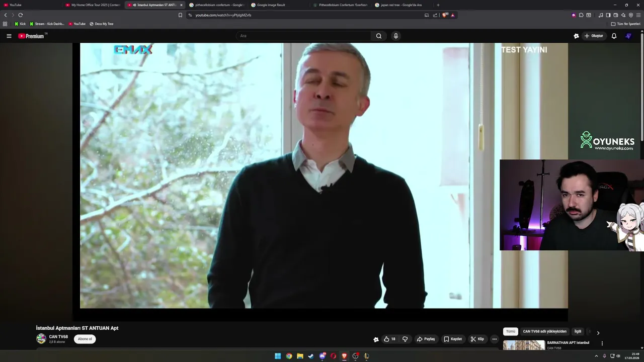Select the İlgili filter chip
This screenshot has height=362, width=644.
tap(578, 331)
